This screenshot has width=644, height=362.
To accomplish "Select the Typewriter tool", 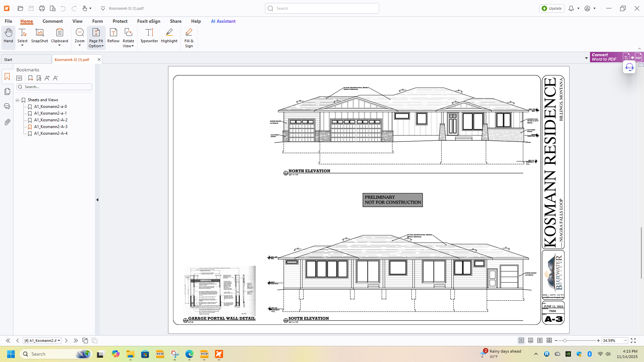I will pos(149,36).
